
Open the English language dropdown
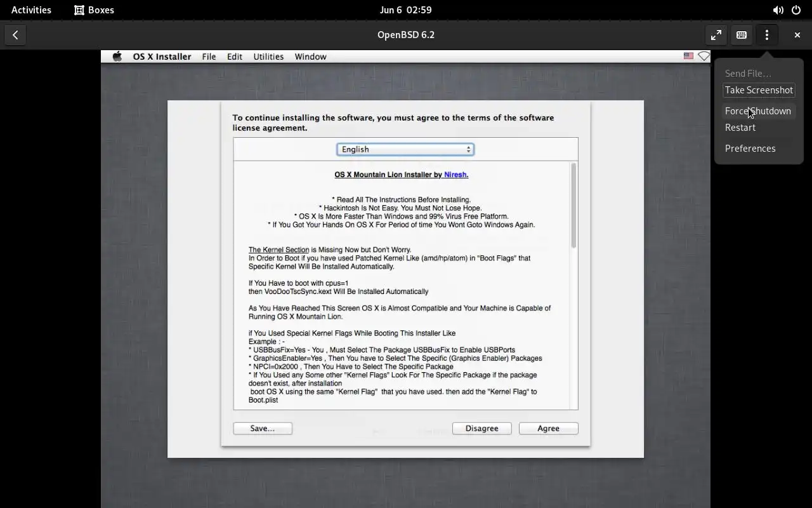pyautogui.click(x=405, y=149)
